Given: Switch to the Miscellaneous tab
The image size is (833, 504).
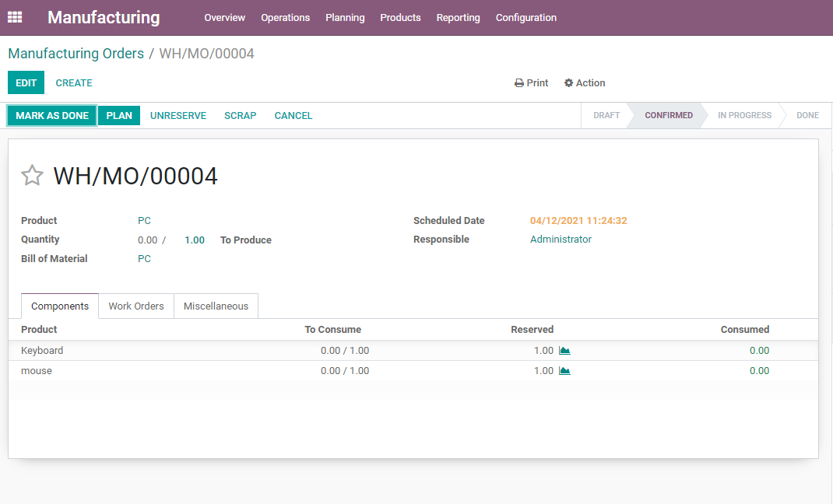Looking at the screenshot, I should (x=216, y=306).
